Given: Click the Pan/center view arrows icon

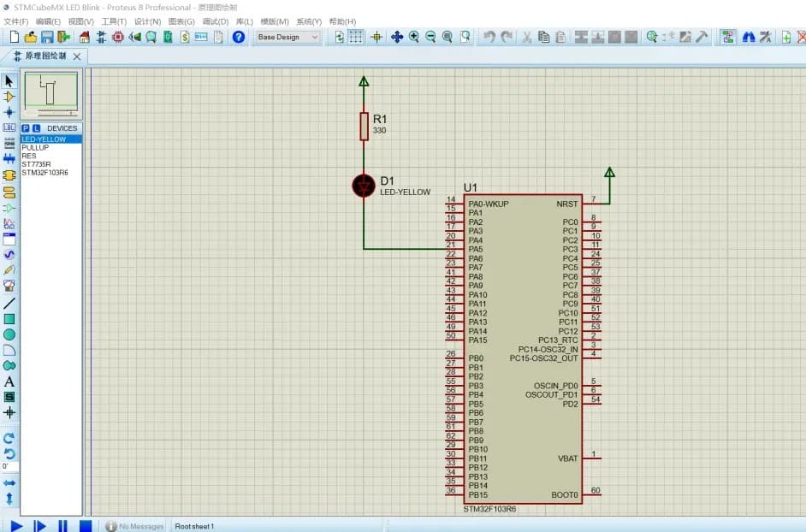Looking at the screenshot, I should pyautogui.click(x=396, y=37).
